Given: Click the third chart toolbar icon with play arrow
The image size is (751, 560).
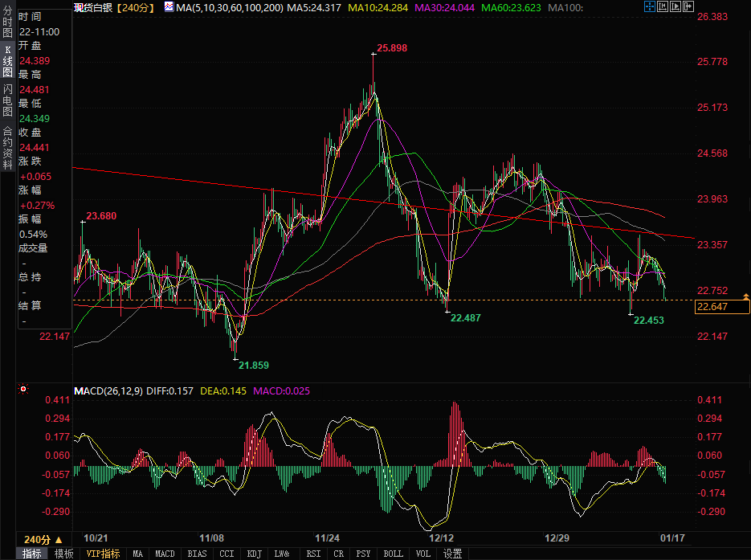Looking at the screenshot, I should (674, 6).
